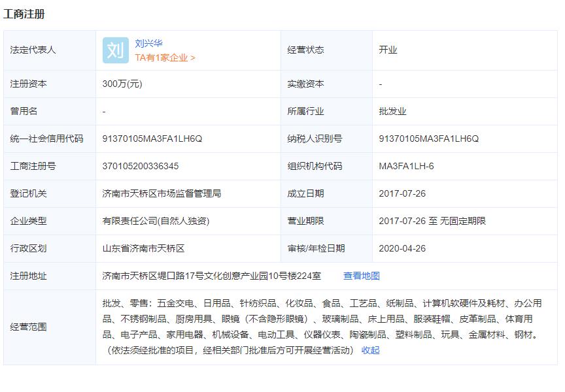The image size is (565, 392).
Task: Click 有限责任公司(自然人独资) value
Action: 156,221
